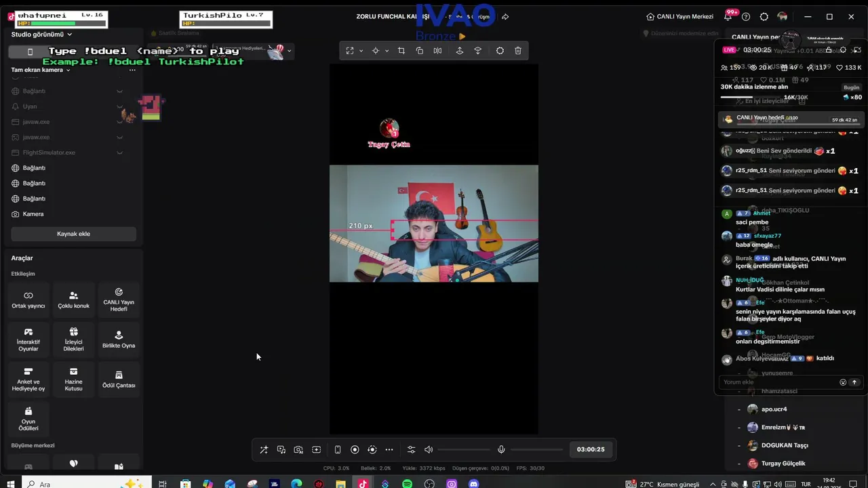Open Spotify from the Windows taskbar
868x488 pixels.
pyautogui.click(x=407, y=484)
